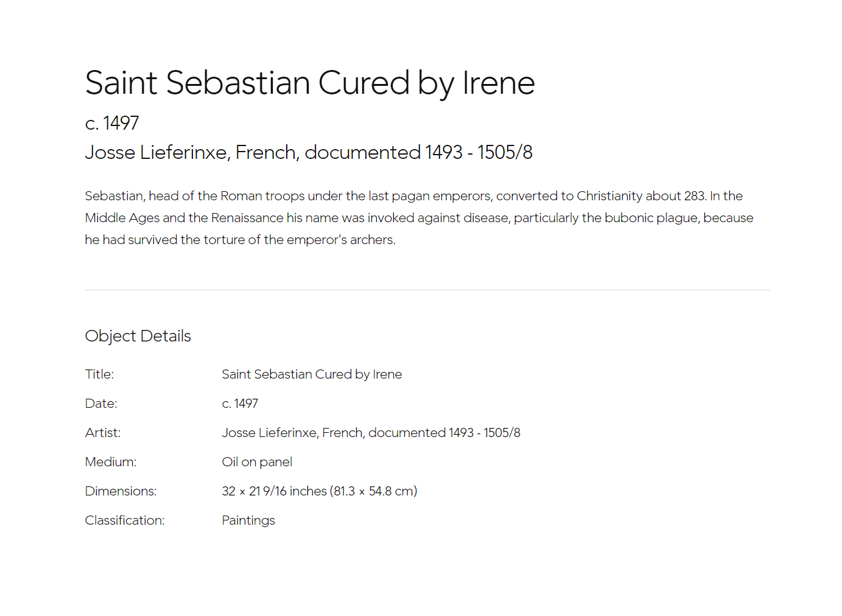Click the main heading Saint Sebastian Cured by Irene
This screenshot has height=616, width=842.
(x=310, y=83)
